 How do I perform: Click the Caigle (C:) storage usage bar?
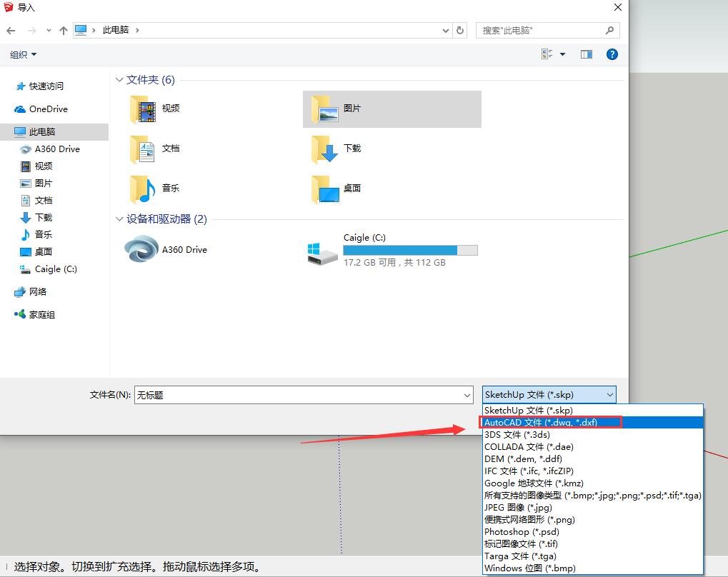tap(410, 250)
